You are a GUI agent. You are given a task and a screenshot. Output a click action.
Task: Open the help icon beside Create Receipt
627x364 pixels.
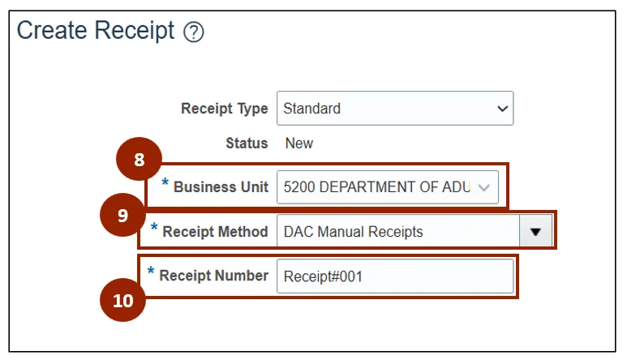(194, 32)
